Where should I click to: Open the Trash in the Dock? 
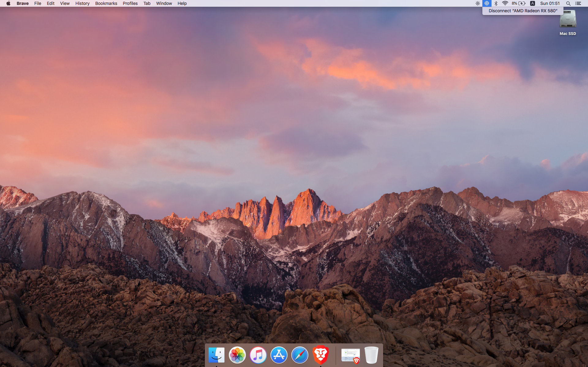click(371, 355)
